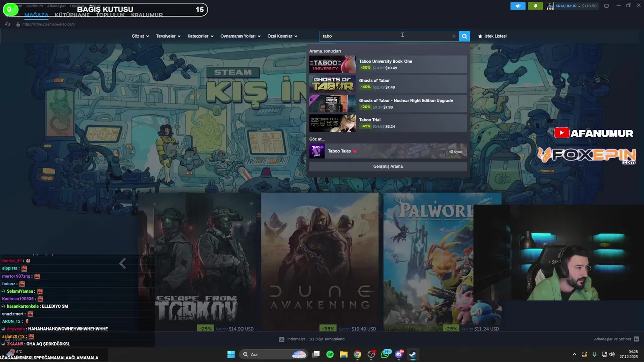The height and width of the screenshot is (362, 644).
Task: Click the KRALUMUR profile avatar
Action: point(550,6)
